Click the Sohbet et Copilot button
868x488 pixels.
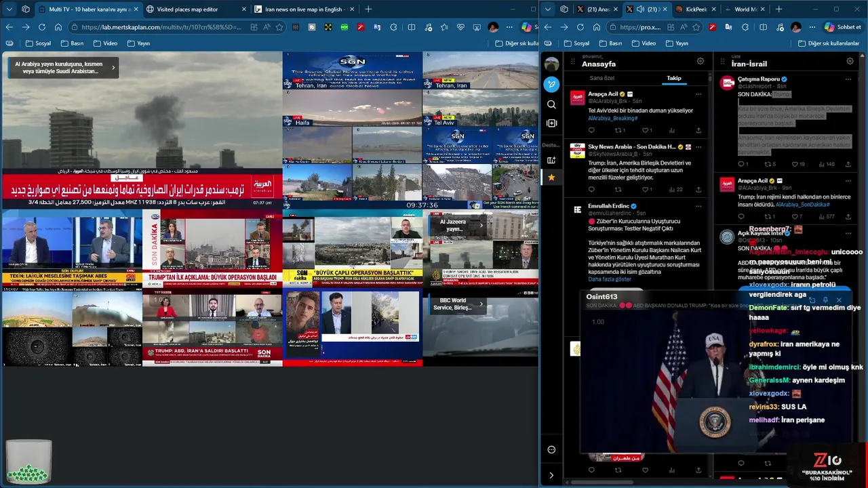point(843,27)
